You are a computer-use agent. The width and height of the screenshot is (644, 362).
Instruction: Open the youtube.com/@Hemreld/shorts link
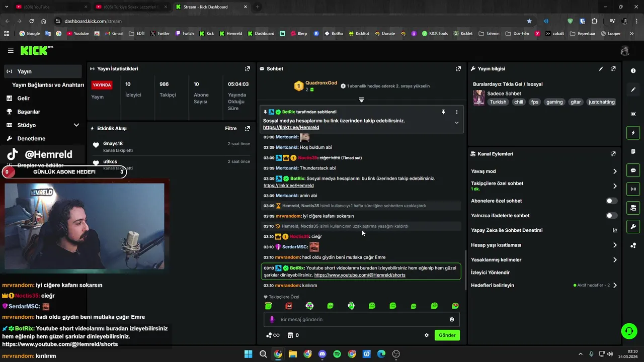(360, 276)
